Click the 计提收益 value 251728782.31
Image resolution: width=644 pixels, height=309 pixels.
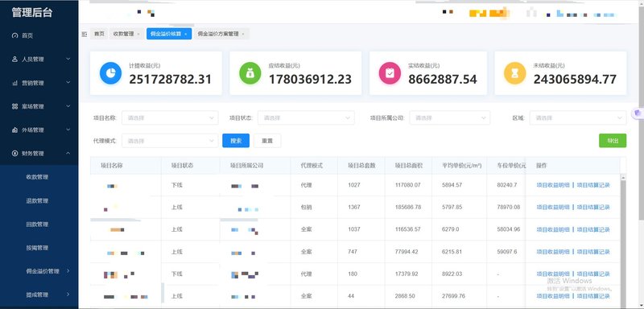pyautogui.click(x=170, y=79)
